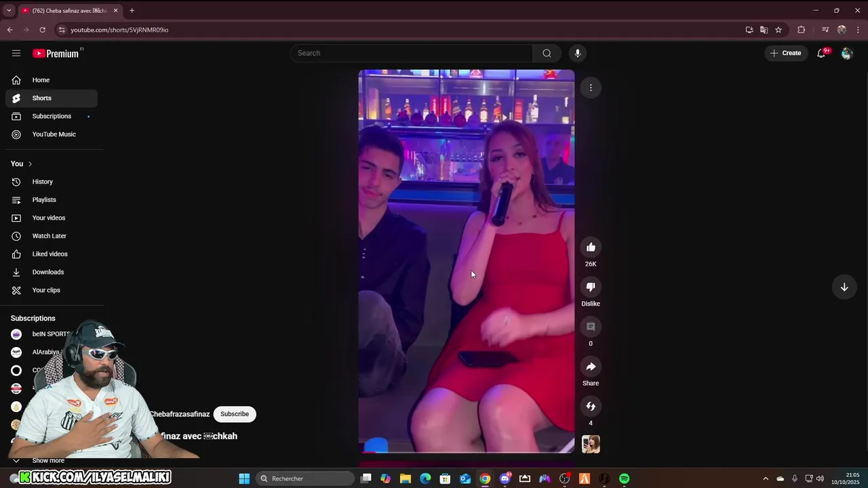Click the YouTube search field
Screen dimensions: 868x488
[412, 53]
